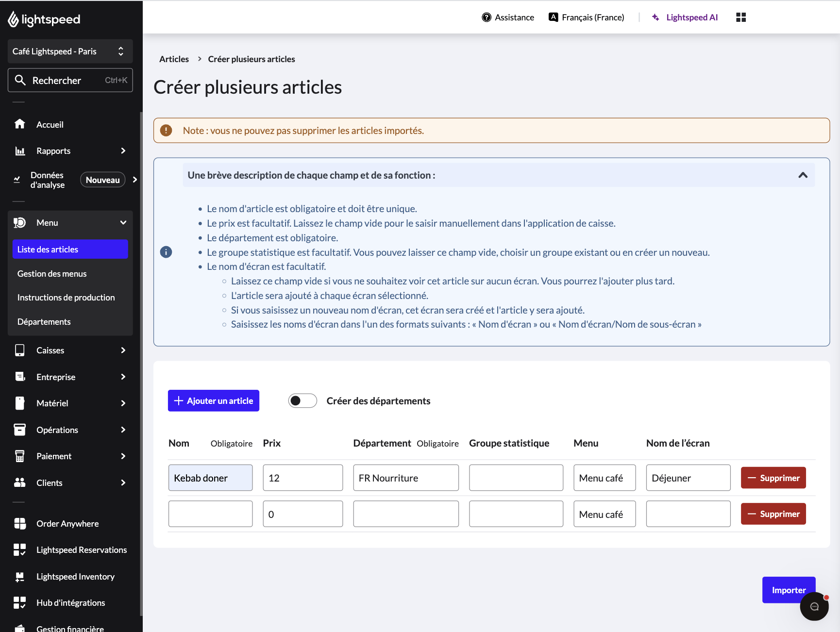Viewport: 840px width, 632px height.
Task: Click the Assistance question mark icon
Action: [x=487, y=17]
